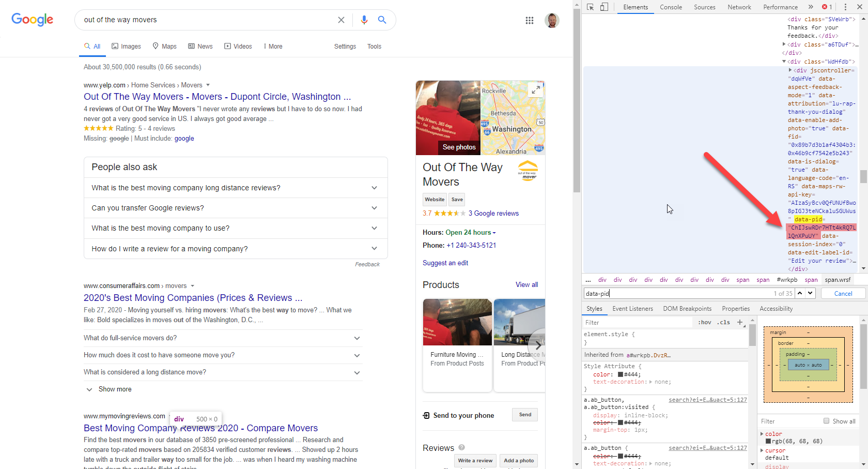Activate the DevTools inspect element picker
This screenshot has height=469, width=868.
tap(591, 7)
